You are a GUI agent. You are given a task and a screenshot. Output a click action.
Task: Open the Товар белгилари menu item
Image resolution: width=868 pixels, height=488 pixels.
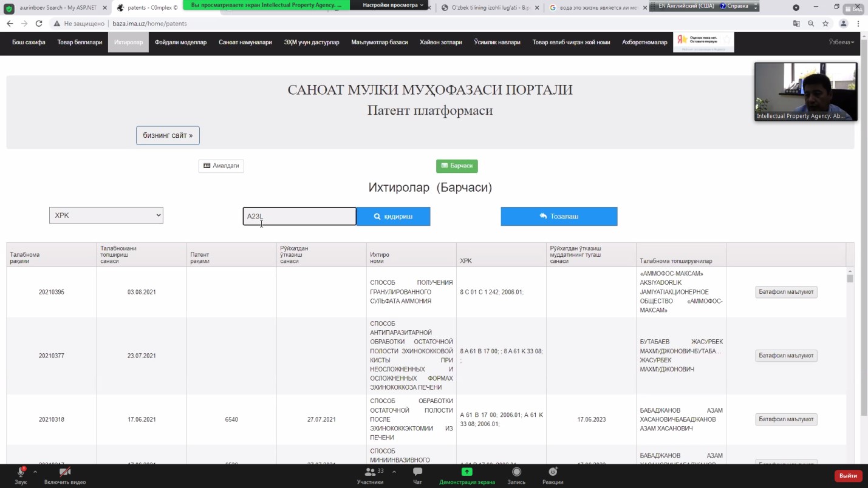[x=80, y=42]
